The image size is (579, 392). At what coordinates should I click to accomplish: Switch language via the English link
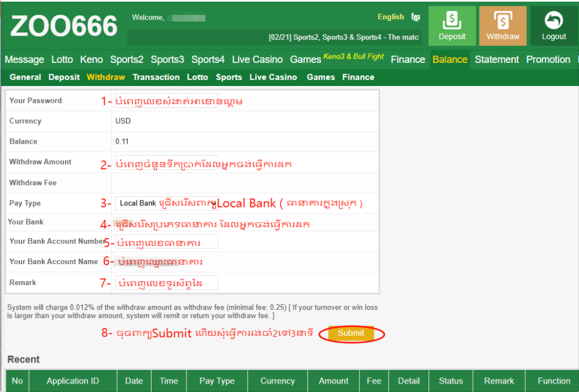click(x=391, y=17)
